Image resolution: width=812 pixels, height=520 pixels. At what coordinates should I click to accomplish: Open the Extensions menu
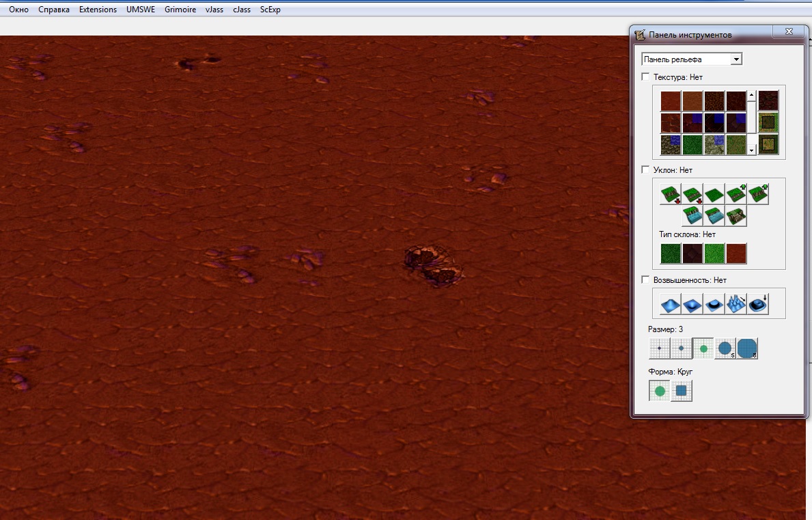(x=98, y=10)
